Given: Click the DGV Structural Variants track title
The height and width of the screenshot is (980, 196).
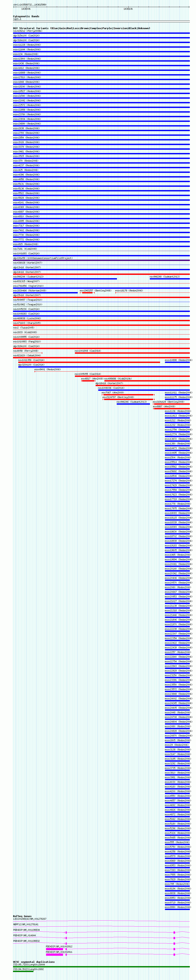Looking at the screenshot, I should [x=82, y=28].
